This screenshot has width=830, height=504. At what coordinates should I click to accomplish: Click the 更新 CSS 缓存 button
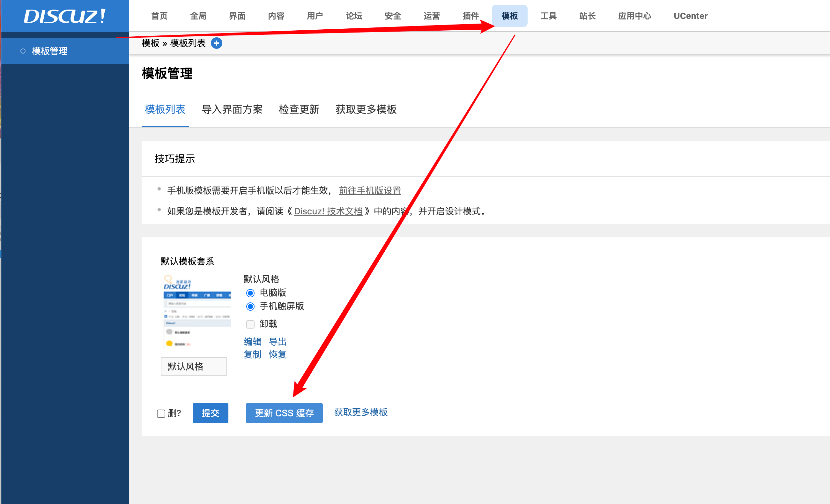click(284, 413)
